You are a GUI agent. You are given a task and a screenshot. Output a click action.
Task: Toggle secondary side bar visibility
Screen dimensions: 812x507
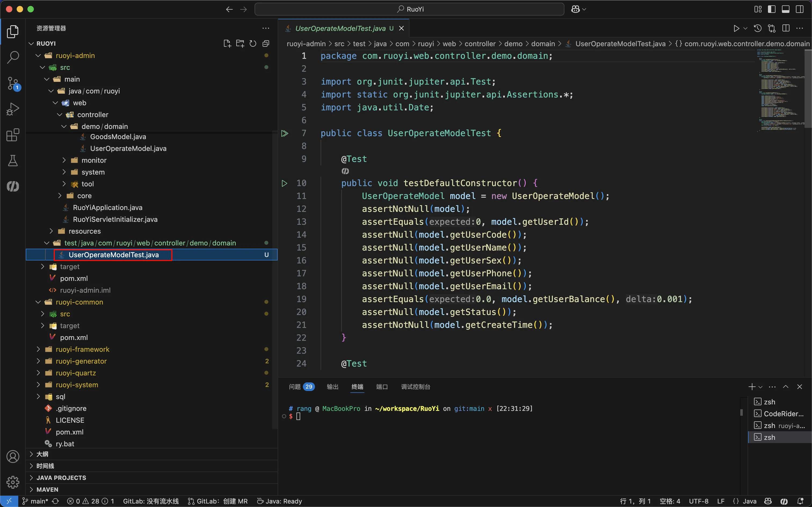[800, 9]
